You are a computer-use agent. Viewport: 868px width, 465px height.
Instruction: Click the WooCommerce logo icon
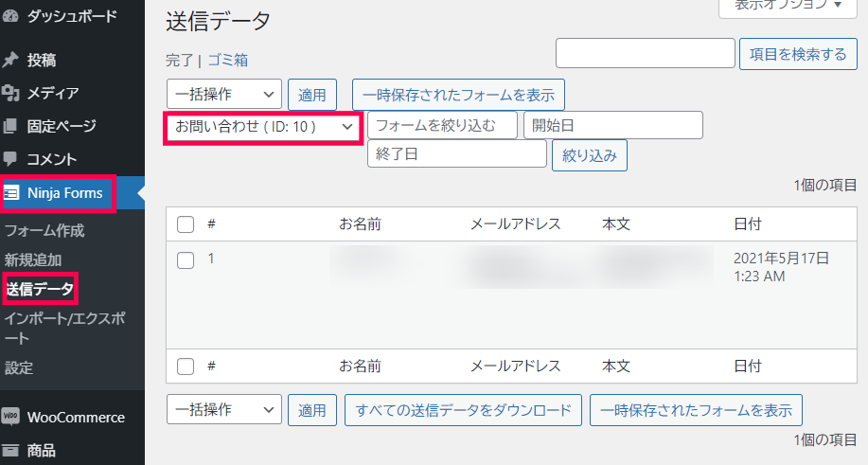pos(11,417)
